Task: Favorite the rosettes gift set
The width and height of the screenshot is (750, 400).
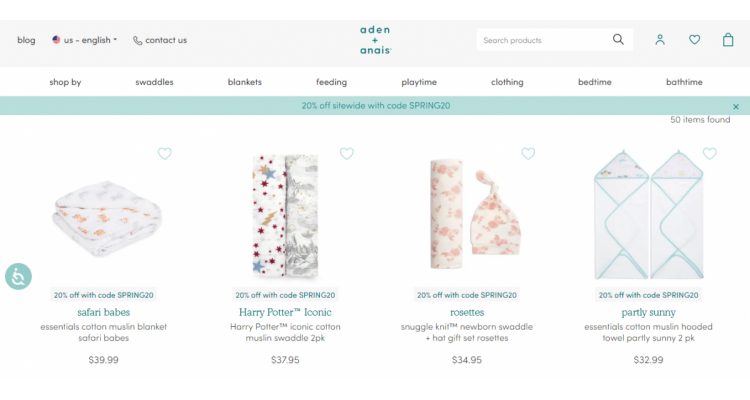Action: (x=528, y=154)
